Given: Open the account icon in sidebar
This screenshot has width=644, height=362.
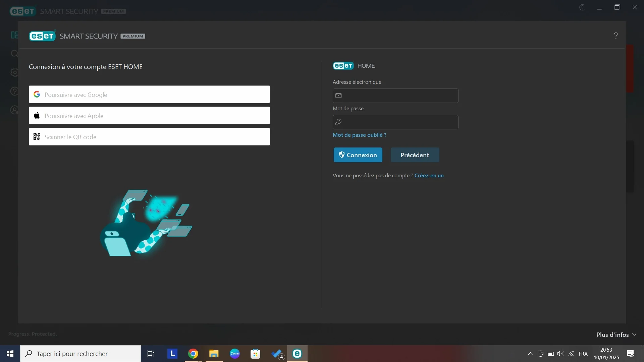Looking at the screenshot, I should click(14, 110).
